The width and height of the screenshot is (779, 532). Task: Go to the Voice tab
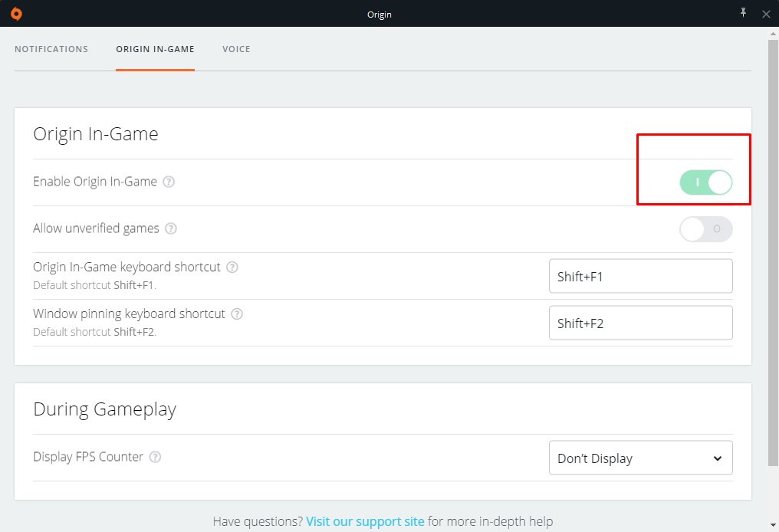click(x=236, y=49)
